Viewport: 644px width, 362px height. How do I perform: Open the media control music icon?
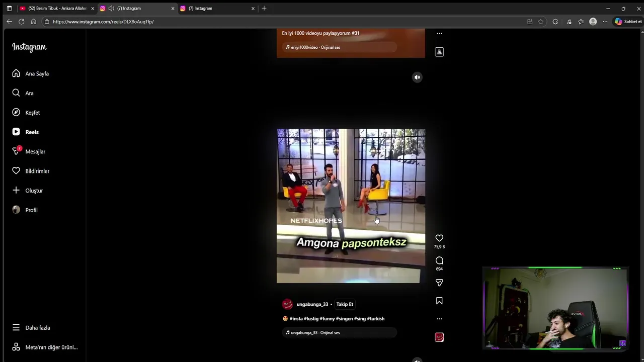tap(569, 22)
